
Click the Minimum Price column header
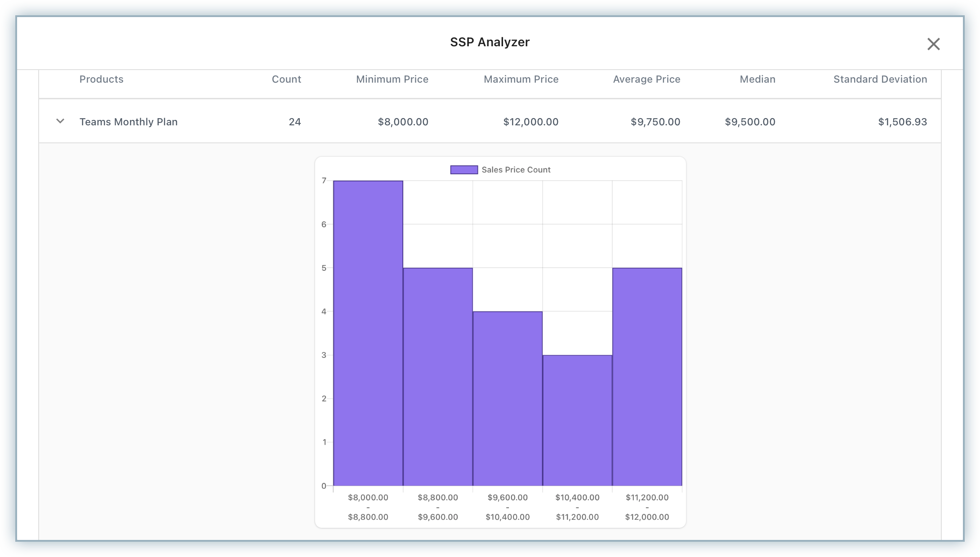click(x=392, y=80)
